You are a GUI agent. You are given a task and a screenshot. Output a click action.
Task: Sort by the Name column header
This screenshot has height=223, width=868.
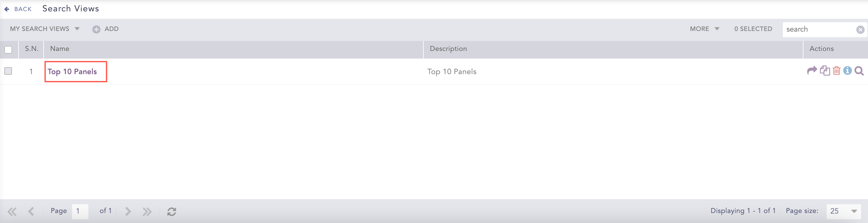(x=60, y=49)
